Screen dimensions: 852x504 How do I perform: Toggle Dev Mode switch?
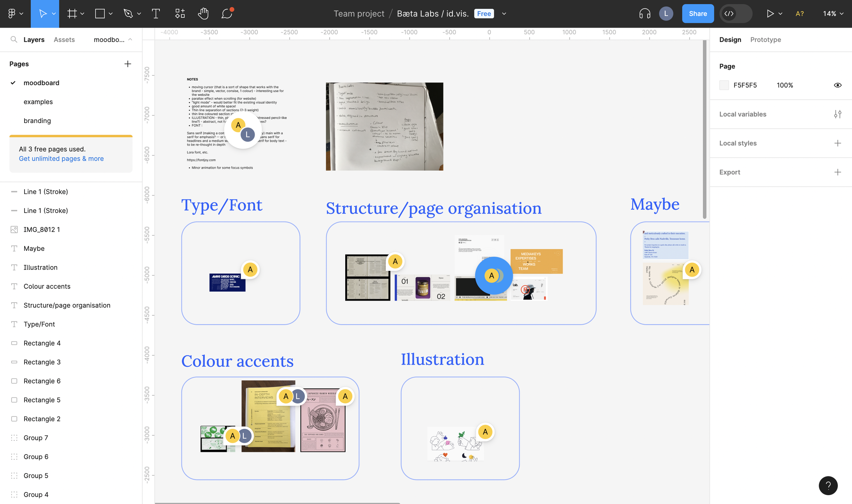tap(735, 14)
